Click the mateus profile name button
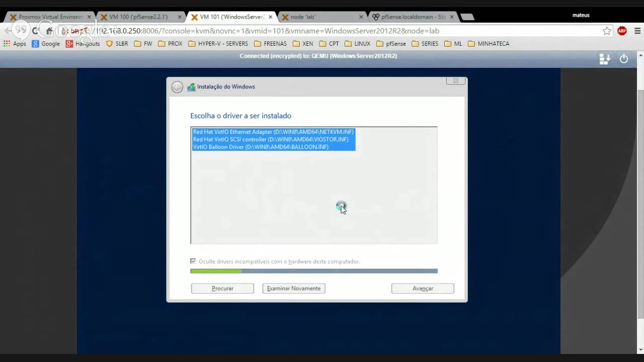 581,15
